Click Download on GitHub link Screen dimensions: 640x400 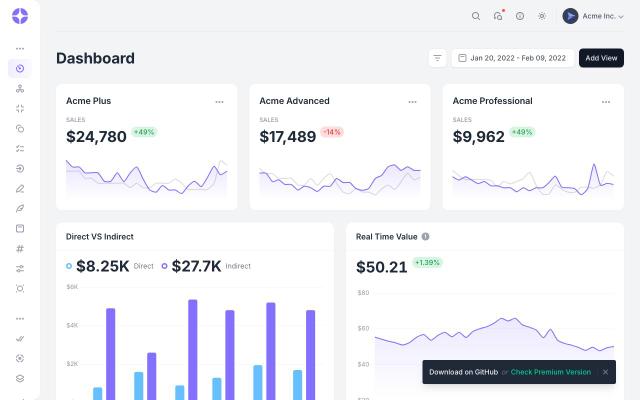(463, 372)
